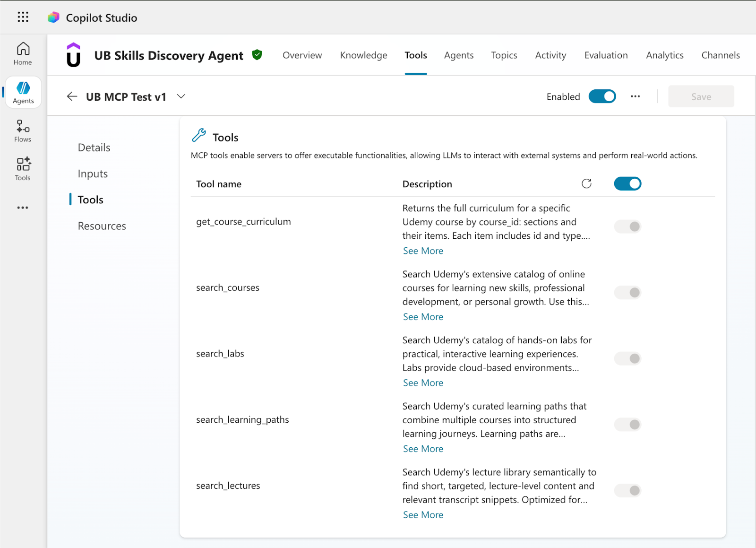The image size is (756, 548).
Task: Open the Topics tab
Action: point(504,55)
